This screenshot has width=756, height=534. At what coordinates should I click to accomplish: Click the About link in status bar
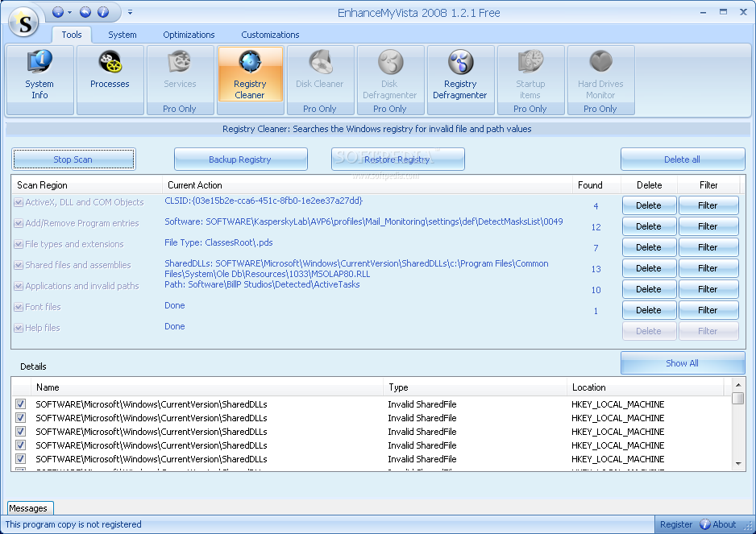click(725, 524)
